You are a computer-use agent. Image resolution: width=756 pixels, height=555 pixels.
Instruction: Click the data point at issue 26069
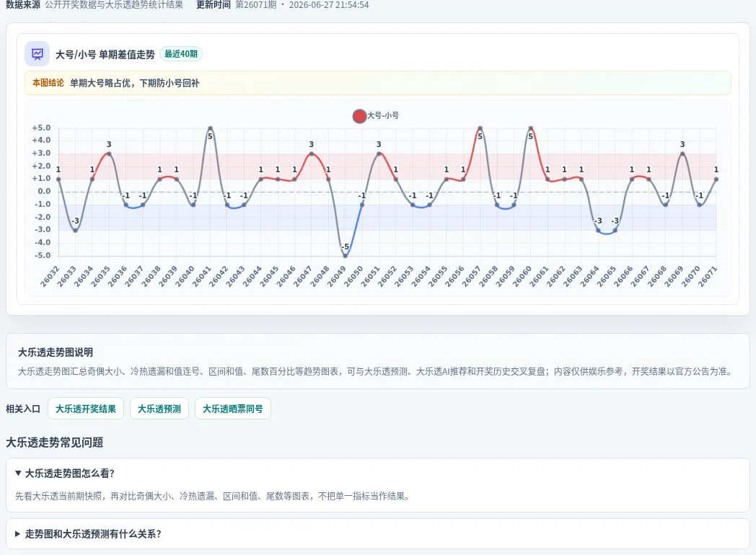coord(682,154)
